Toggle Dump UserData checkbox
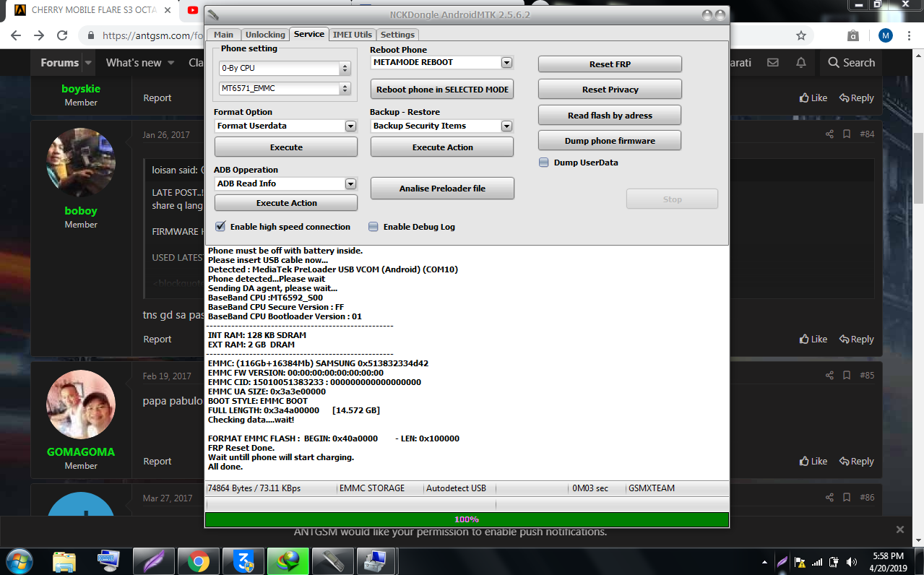924x575 pixels. 544,163
